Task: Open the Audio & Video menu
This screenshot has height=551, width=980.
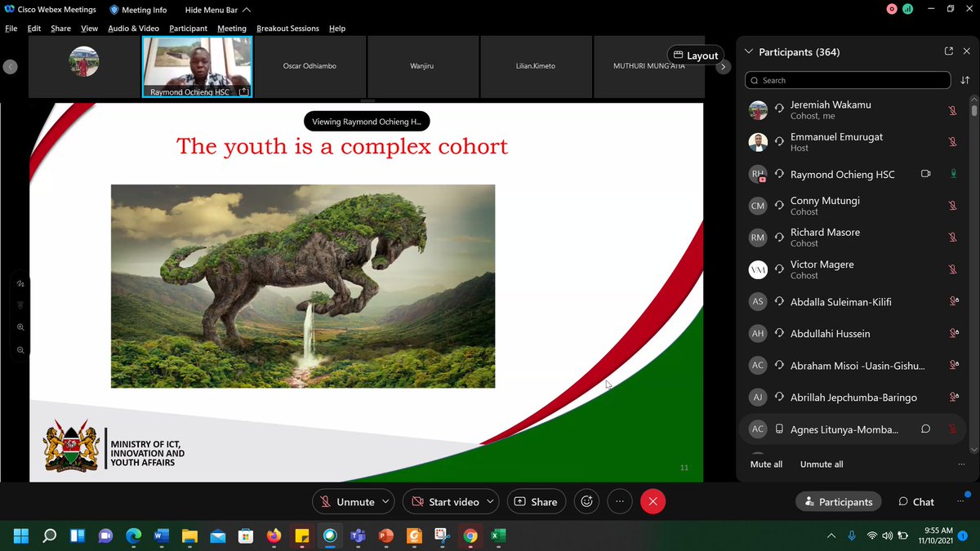Action: pos(134,28)
